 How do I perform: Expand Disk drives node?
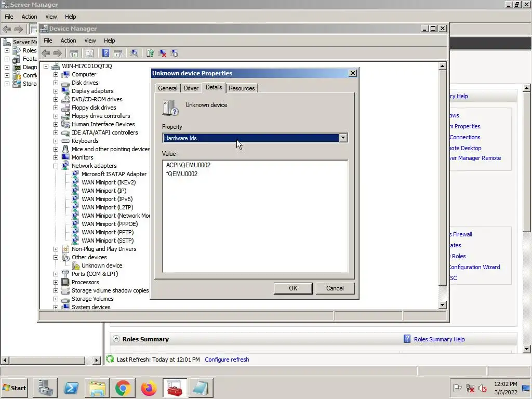(x=56, y=83)
